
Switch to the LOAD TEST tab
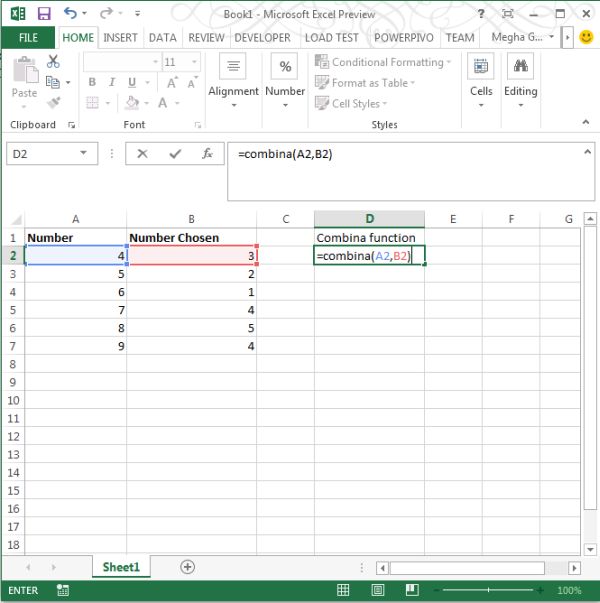click(332, 37)
